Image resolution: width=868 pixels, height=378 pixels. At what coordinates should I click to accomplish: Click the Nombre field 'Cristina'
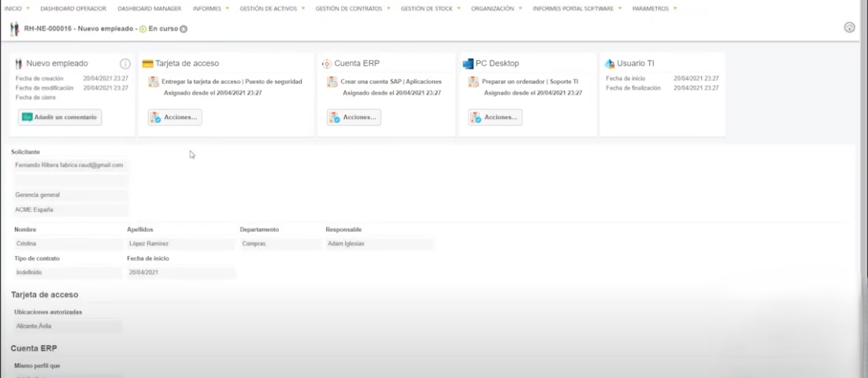click(69, 243)
